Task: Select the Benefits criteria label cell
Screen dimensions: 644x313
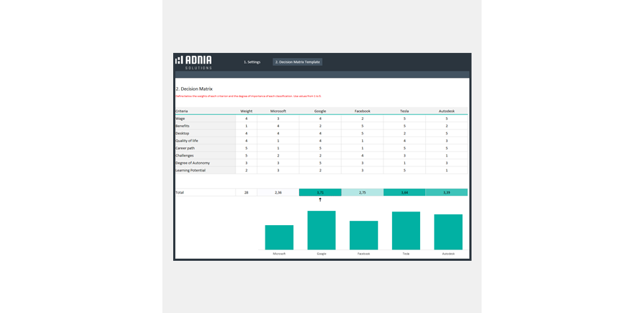Action: point(205,126)
